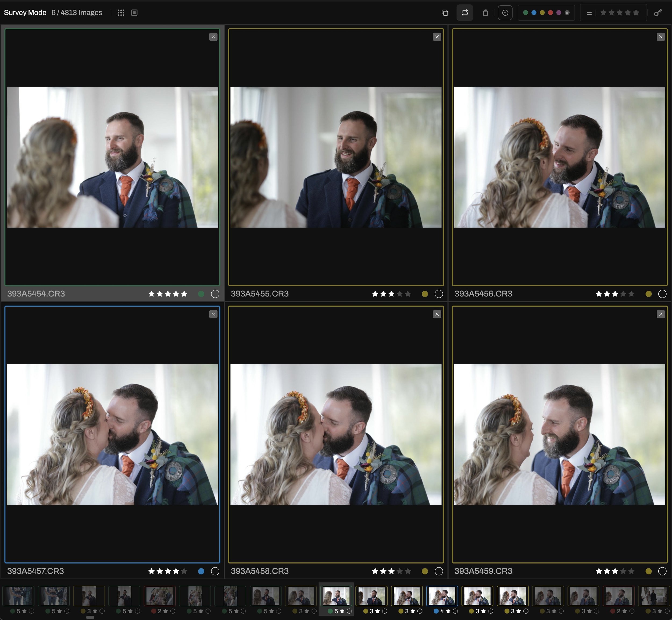Filter by the red color label
The width and height of the screenshot is (672, 620).
point(550,13)
